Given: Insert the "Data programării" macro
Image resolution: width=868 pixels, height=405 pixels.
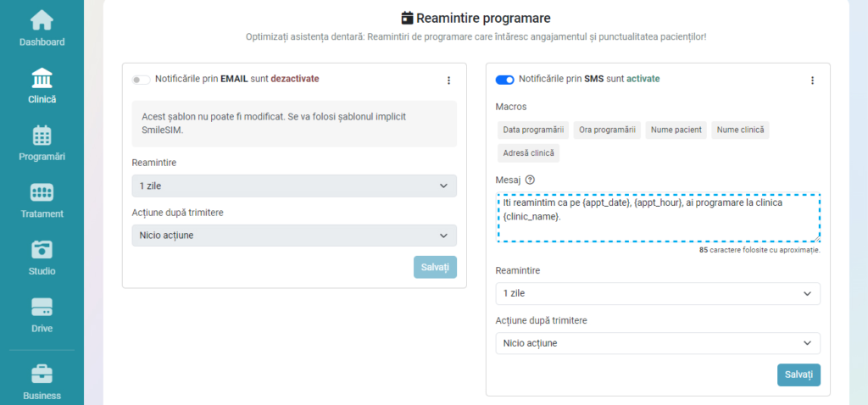Looking at the screenshot, I should [533, 130].
